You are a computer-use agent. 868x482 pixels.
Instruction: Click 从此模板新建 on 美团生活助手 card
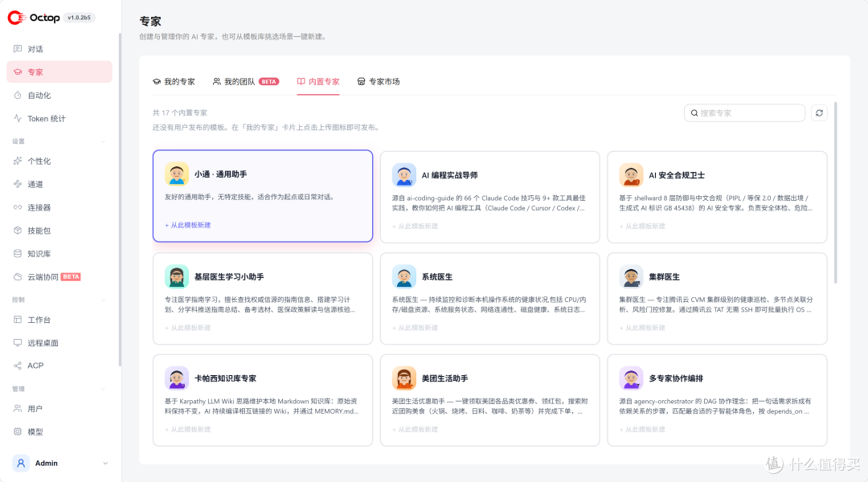[x=416, y=430]
